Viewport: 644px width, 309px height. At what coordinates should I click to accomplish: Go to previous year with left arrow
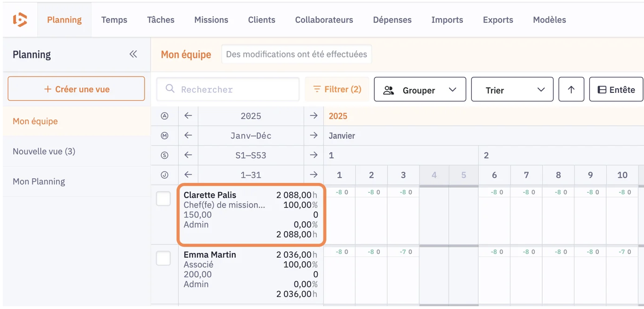(188, 116)
